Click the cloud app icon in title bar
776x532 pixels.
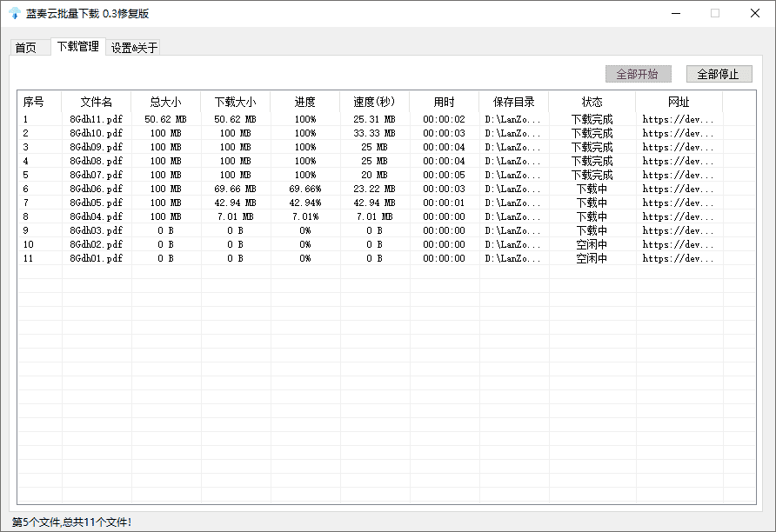14,13
